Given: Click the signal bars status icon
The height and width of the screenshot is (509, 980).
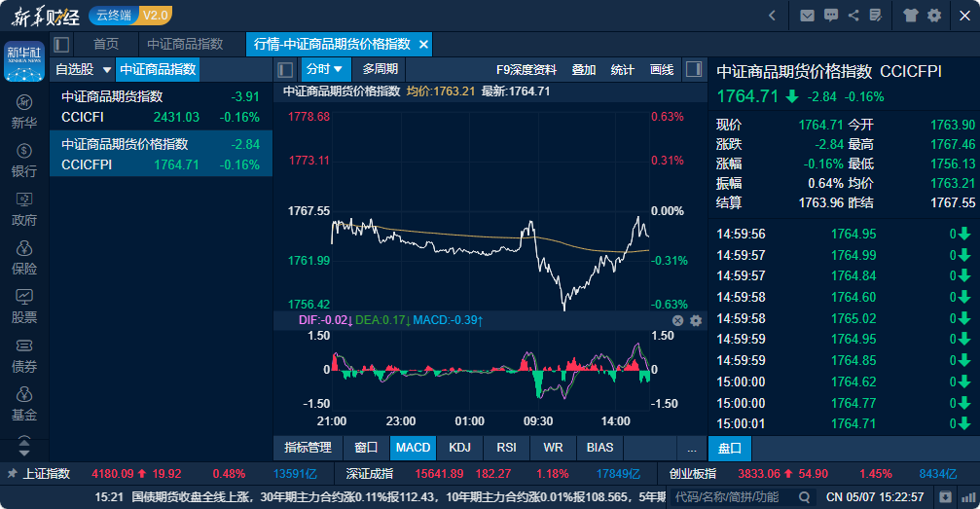Looking at the screenshot, I should pos(968,497).
